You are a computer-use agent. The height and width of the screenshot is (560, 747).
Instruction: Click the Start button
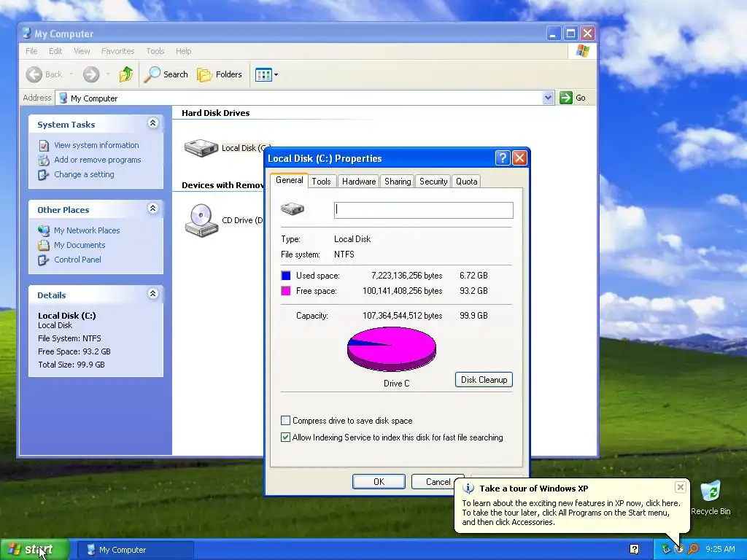[35, 550]
